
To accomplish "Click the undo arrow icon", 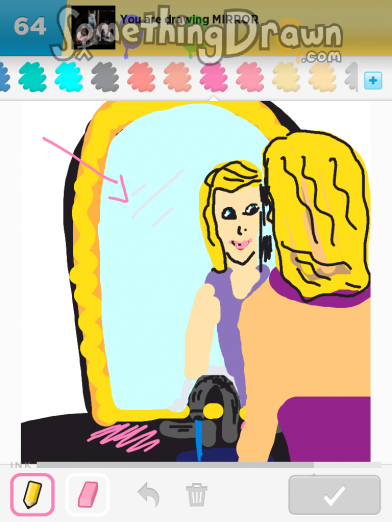I will click(148, 494).
